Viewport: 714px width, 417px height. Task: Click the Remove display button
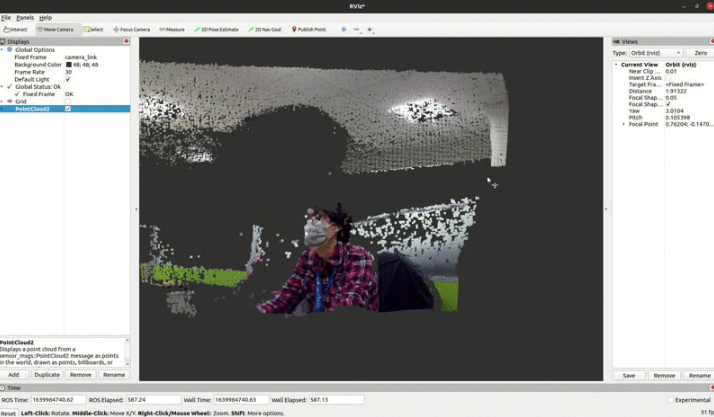(81, 375)
